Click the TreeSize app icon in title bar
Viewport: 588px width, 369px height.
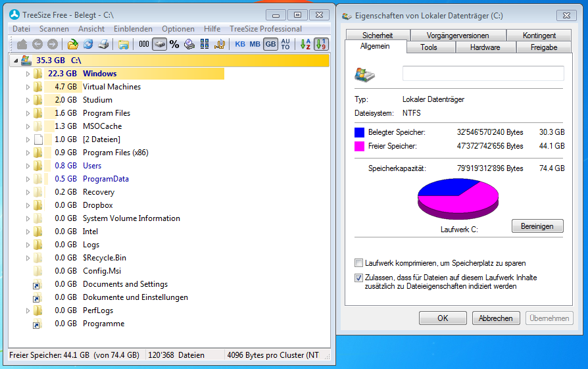14,14
